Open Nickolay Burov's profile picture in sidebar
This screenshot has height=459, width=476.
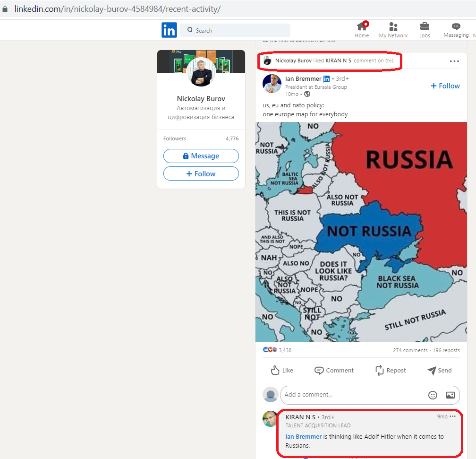201,72
